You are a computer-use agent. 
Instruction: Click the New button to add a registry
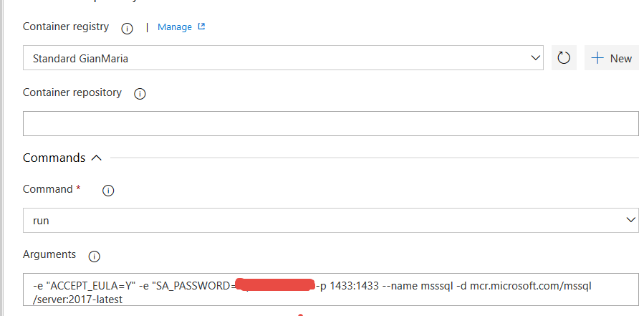pyautogui.click(x=612, y=58)
